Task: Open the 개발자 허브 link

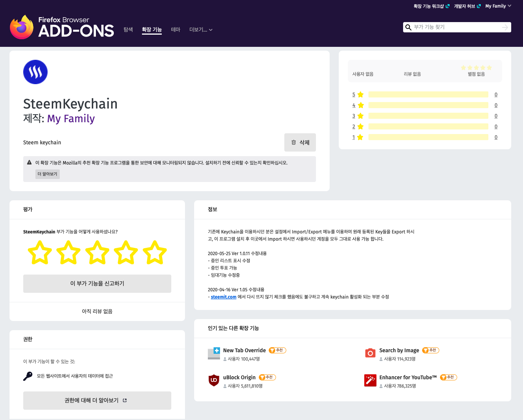Action: 467,6
